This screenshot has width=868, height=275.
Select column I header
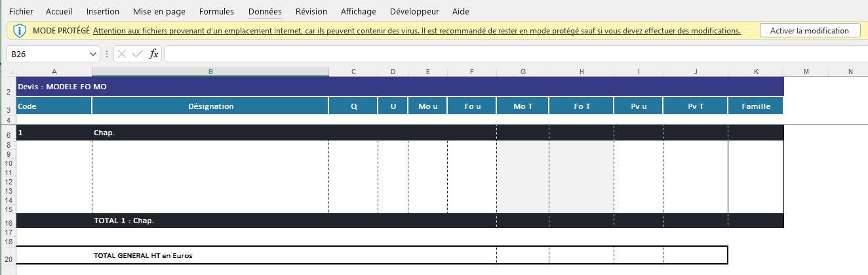pyautogui.click(x=639, y=72)
